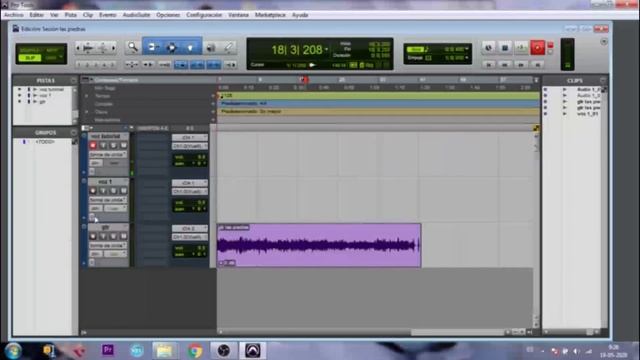Click the Slip edit mode button
Image resolution: width=640 pixels, height=360 pixels.
click(x=30, y=58)
